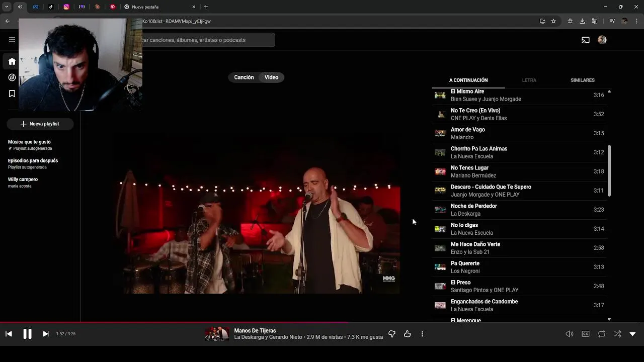Screen dimensions: 644x362
Task: Open the LETRA tab
Action: [529, 80]
